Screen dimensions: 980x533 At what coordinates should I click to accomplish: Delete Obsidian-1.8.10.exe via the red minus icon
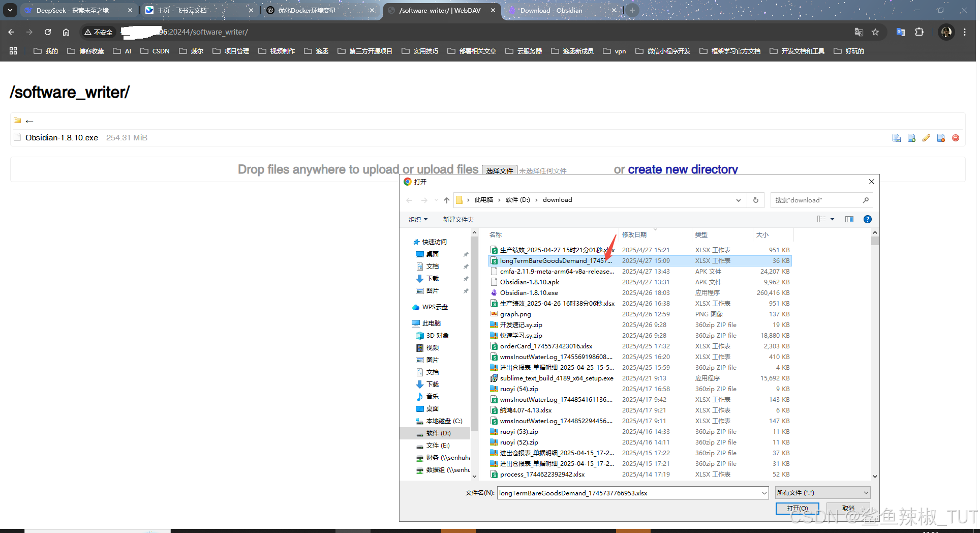(x=956, y=137)
